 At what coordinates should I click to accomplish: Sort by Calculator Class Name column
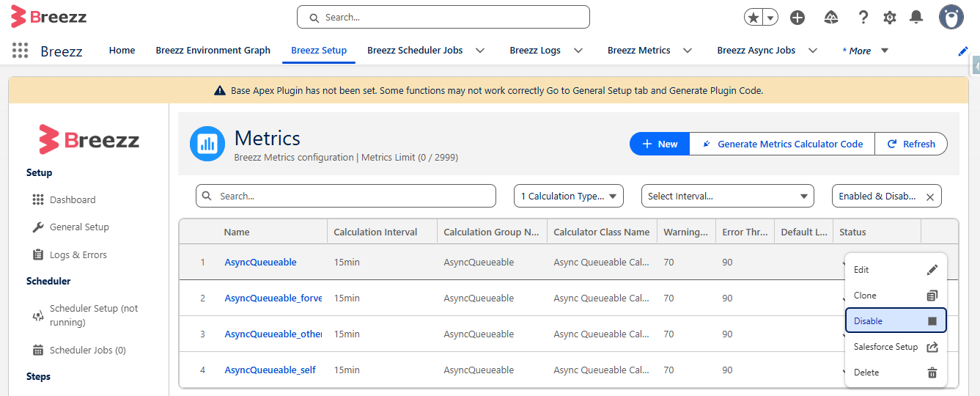tap(602, 232)
